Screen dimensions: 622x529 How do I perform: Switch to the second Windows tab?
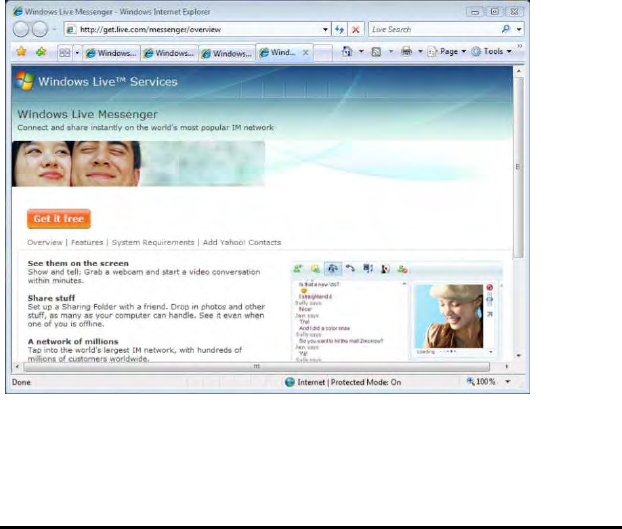click(x=169, y=53)
